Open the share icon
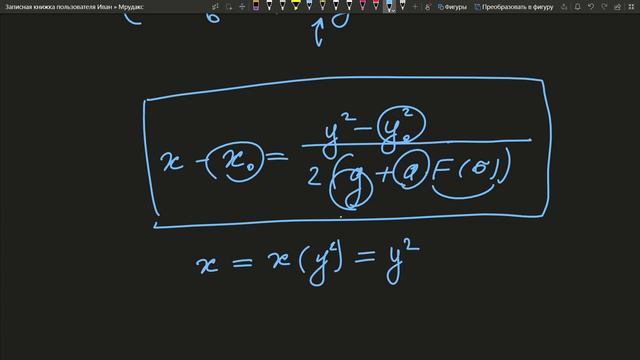Viewport: 640px width, 360px height. (618, 7)
